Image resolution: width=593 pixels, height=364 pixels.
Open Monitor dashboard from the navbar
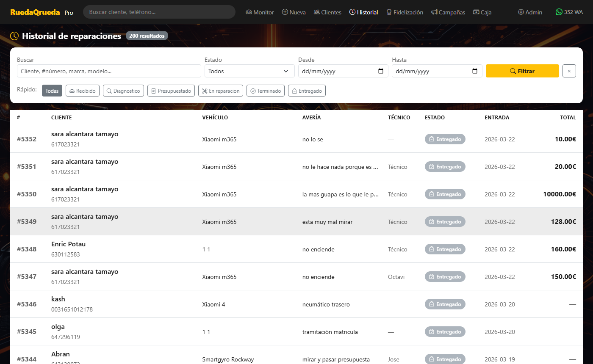click(260, 12)
